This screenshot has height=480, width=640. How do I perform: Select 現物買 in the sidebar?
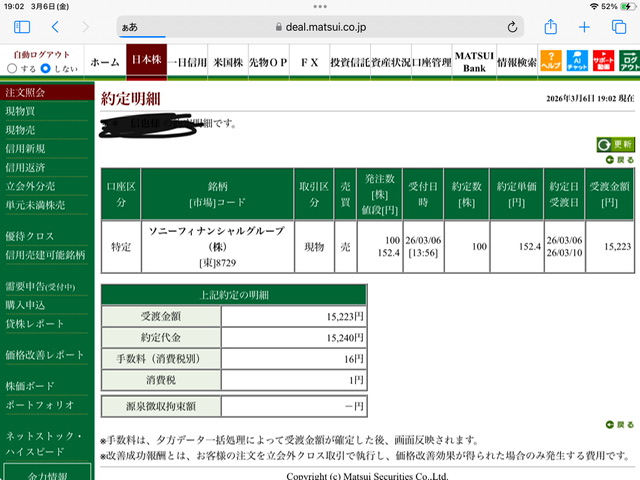tap(20, 111)
